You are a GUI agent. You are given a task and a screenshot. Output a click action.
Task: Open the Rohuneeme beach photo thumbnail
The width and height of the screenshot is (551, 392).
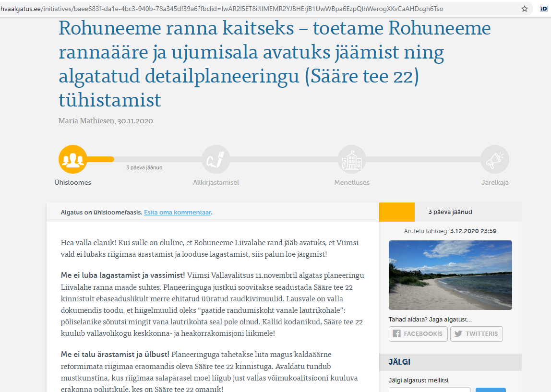tap(450, 275)
